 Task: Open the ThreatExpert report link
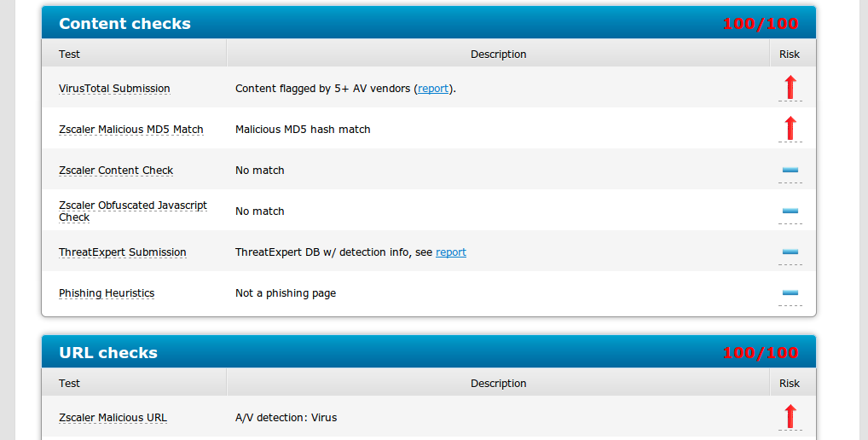click(x=451, y=252)
